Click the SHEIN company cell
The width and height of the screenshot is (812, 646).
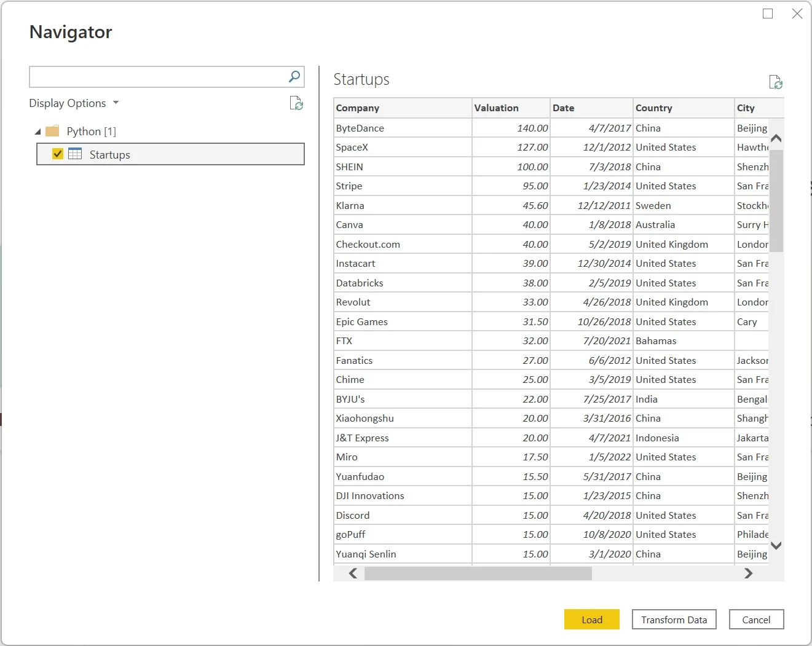(x=403, y=167)
